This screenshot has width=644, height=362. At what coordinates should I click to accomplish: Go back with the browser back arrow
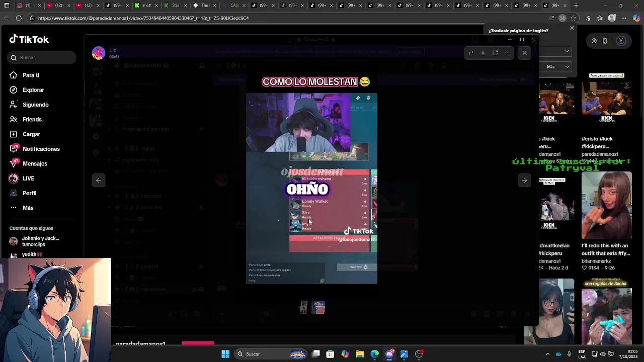coord(7,18)
